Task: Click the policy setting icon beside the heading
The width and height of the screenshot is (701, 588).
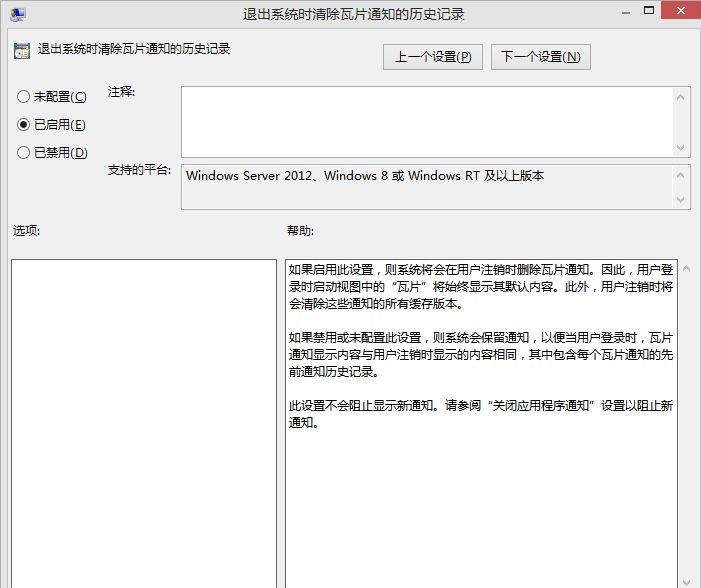Action: [x=22, y=49]
